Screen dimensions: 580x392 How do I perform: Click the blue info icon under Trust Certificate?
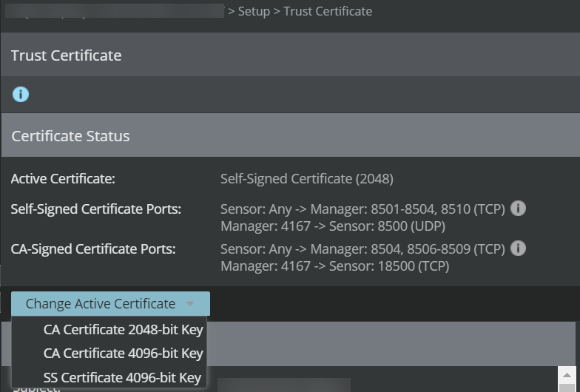[x=21, y=95]
